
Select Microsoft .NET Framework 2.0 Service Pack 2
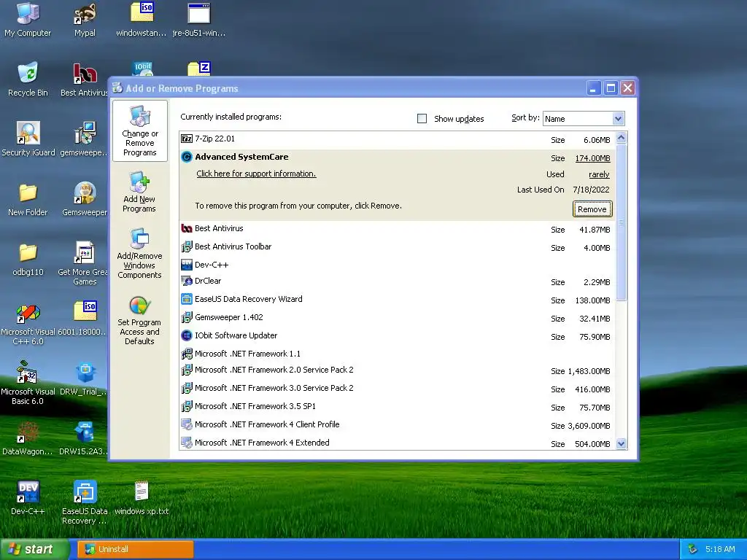397,370
